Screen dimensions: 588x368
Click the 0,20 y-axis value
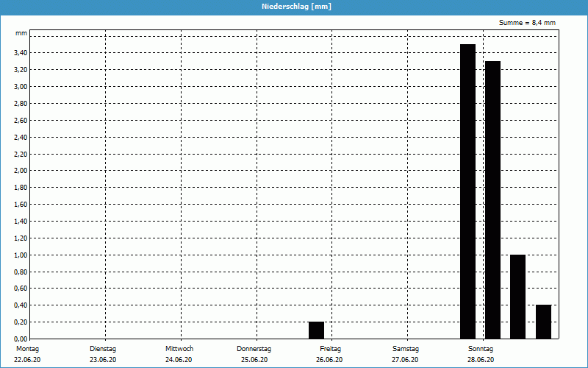21,322
